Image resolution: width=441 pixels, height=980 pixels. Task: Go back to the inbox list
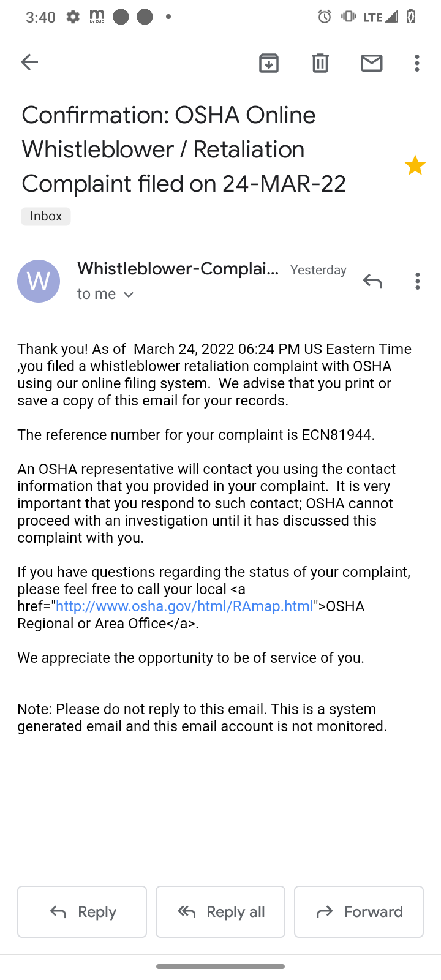coord(29,62)
